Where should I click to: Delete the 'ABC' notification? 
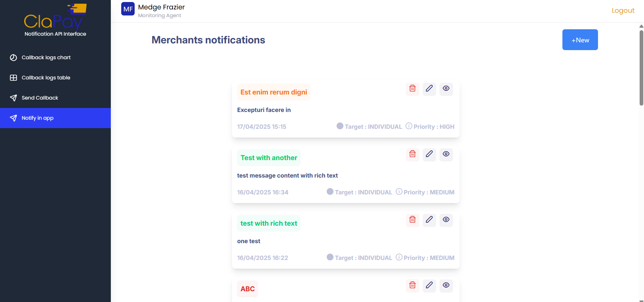click(412, 286)
